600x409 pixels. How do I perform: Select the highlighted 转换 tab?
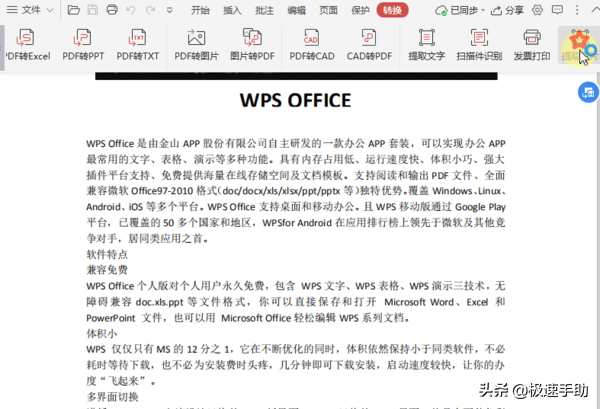click(x=392, y=10)
